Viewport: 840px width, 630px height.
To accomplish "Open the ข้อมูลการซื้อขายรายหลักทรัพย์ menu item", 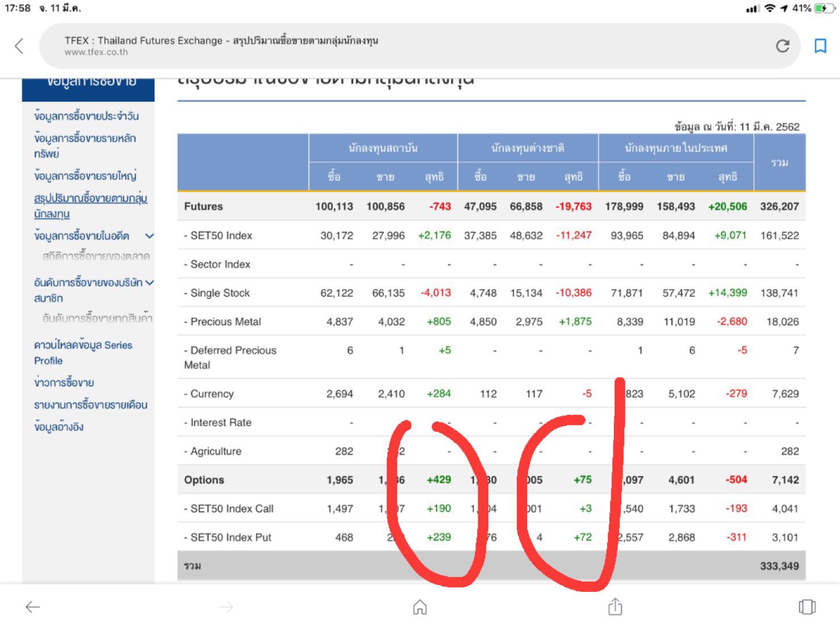I will click(85, 145).
